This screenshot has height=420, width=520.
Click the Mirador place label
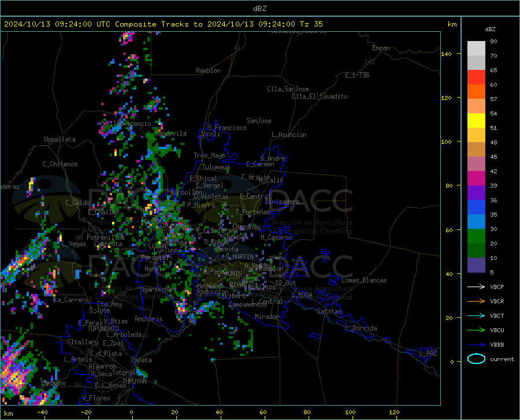click(266, 317)
